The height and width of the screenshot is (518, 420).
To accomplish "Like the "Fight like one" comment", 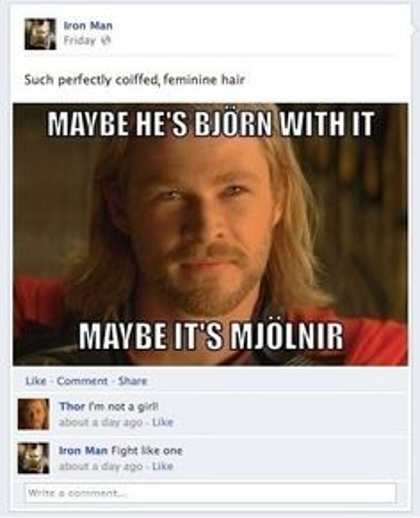I will [x=163, y=466].
